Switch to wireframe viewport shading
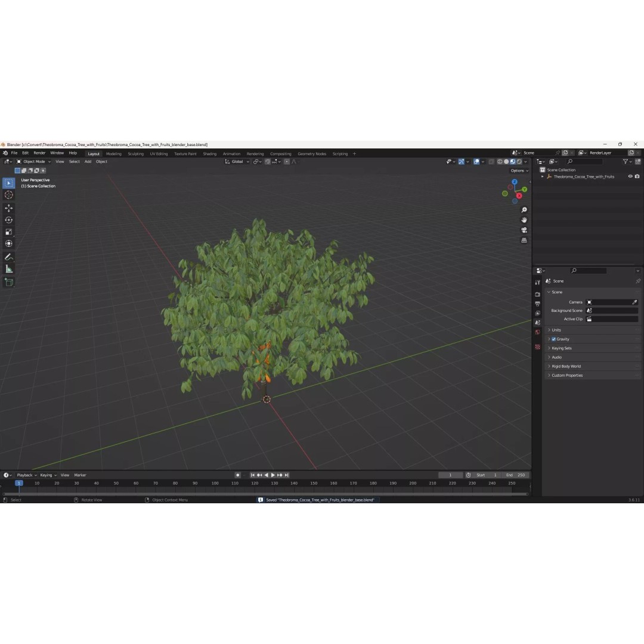Viewport: 644px width, 644px height. click(x=500, y=162)
